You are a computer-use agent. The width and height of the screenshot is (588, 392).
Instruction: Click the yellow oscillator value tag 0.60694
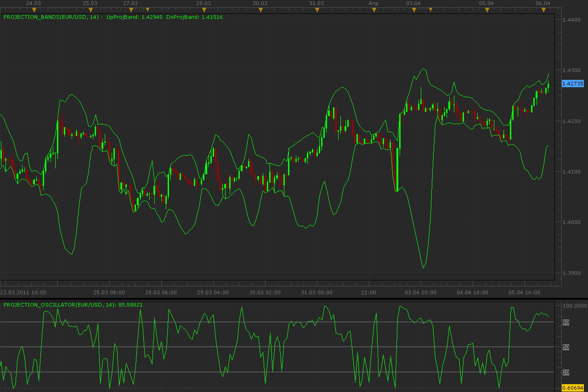[x=572, y=388]
